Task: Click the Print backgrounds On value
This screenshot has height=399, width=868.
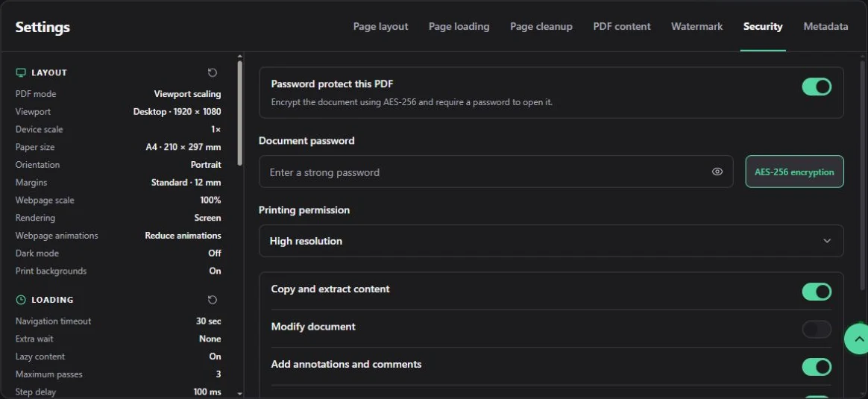Action: click(216, 271)
